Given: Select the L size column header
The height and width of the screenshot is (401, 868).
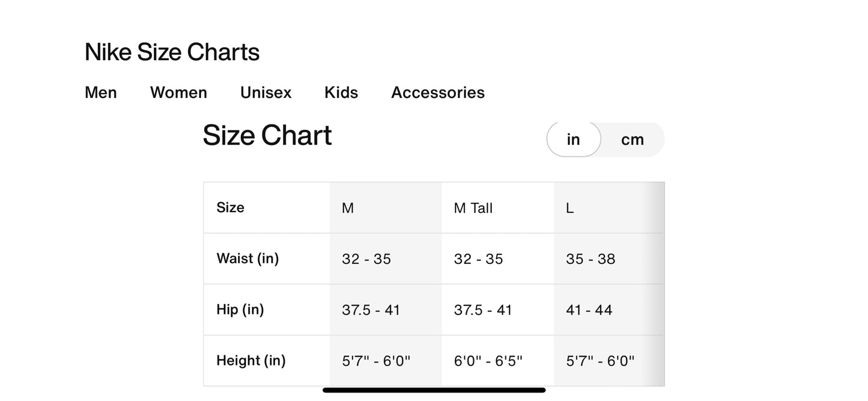Looking at the screenshot, I should (570, 208).
